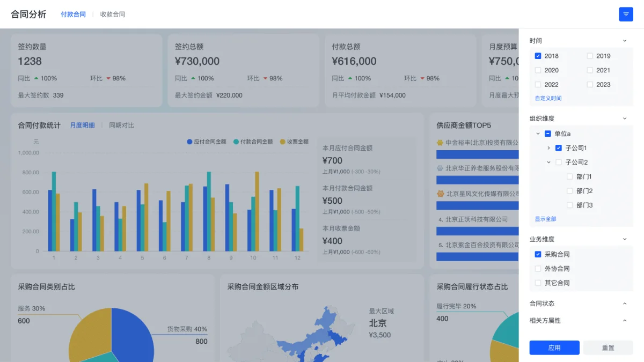Expand the 子公司1 tree node
Viewport: 644px width, 362px height.
coord(548,148)
